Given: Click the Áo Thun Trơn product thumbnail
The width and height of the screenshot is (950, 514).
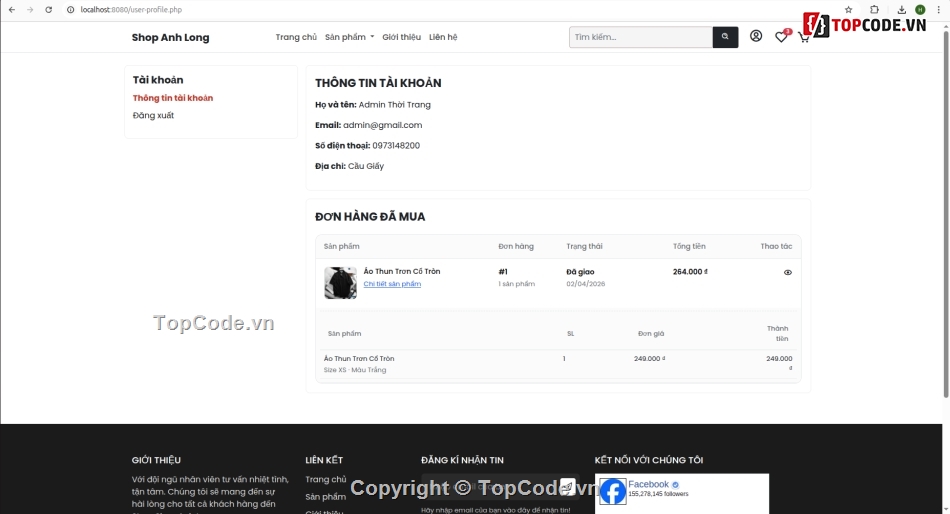Looking at the screenshot, I should tap(340, 283).
